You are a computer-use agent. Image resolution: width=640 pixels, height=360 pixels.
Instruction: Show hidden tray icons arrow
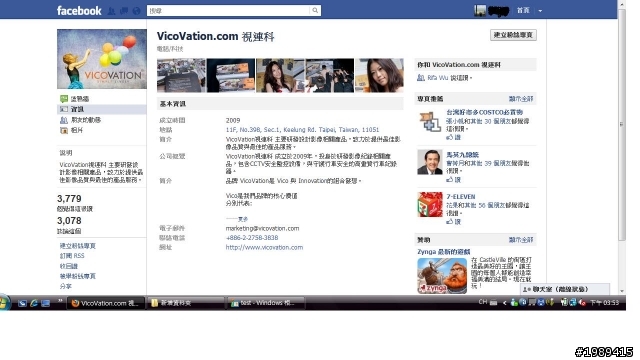pos(504,303)
